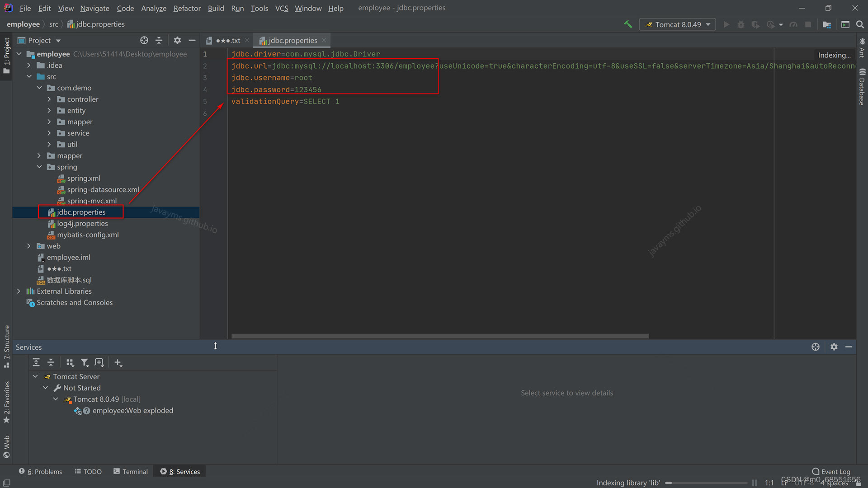Click the Run green play icon

pyautogui.click(x=726, y=24)
